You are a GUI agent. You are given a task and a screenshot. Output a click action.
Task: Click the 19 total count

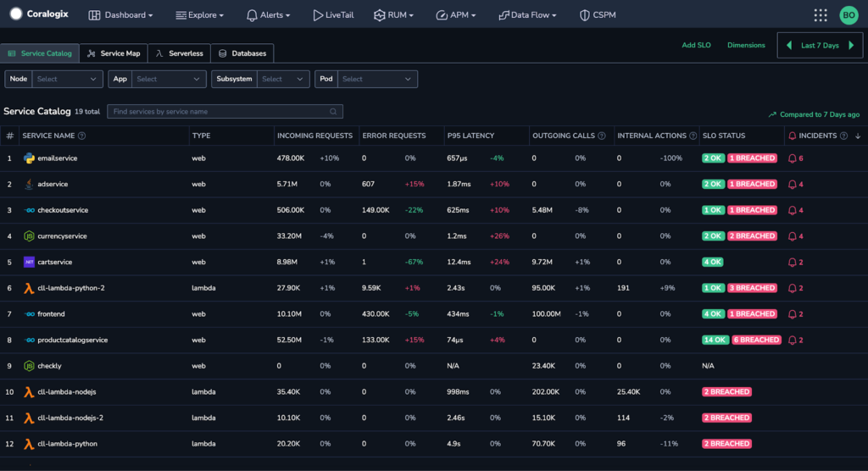click(x=87, y=112)
